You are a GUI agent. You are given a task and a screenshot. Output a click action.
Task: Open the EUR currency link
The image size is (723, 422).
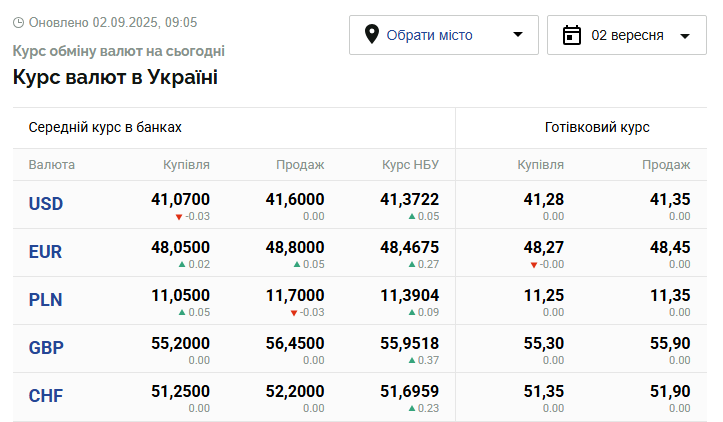(46, 252)
